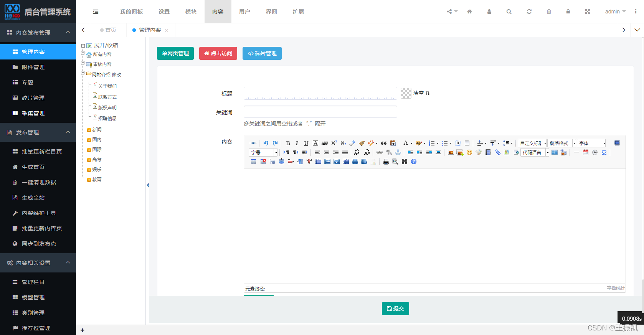
Task: Open 段落格式 dropdown
Action: click(562, 143)
